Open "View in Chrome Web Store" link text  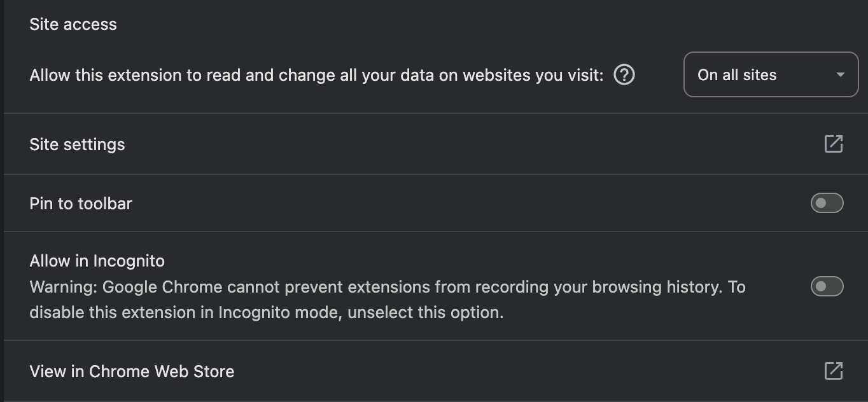(132, 371)
